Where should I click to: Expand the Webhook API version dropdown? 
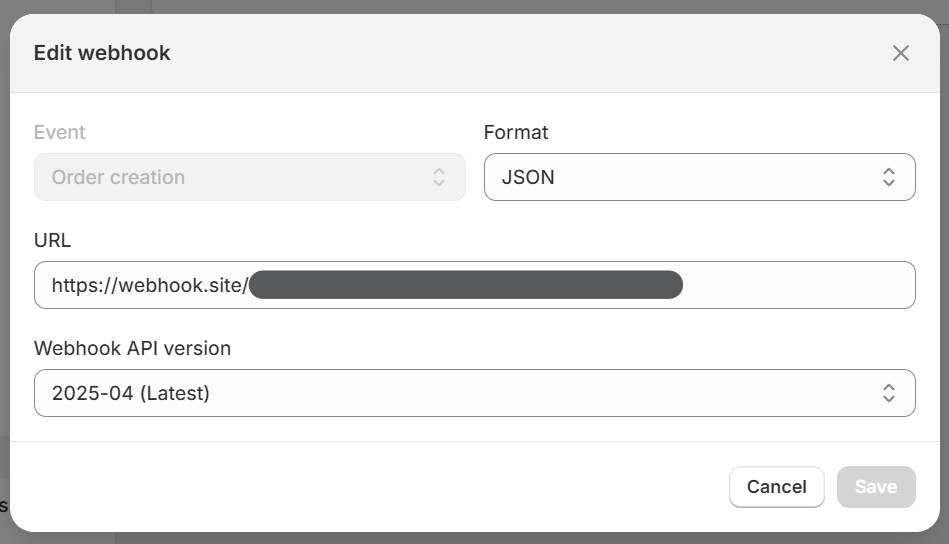(474, 393)
